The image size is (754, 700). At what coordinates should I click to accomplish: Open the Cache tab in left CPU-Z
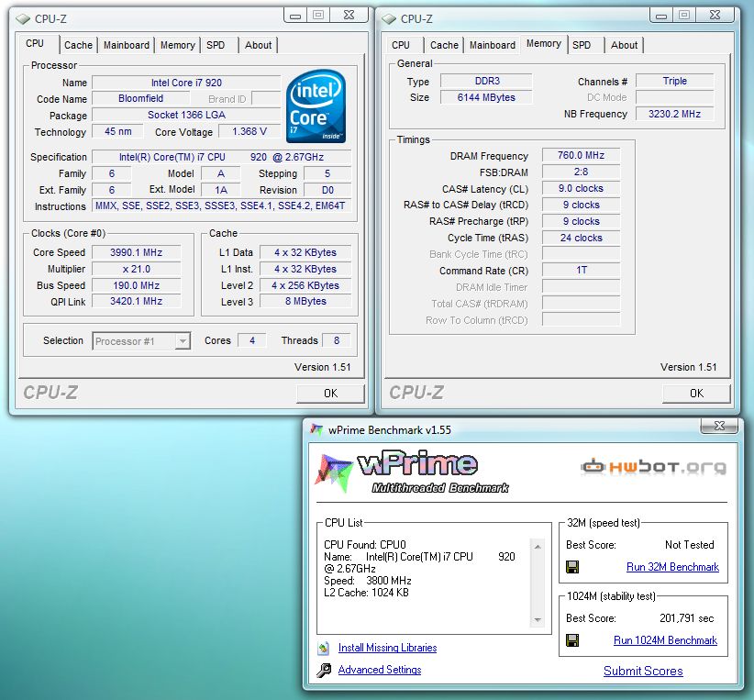(x=78, y=45)
